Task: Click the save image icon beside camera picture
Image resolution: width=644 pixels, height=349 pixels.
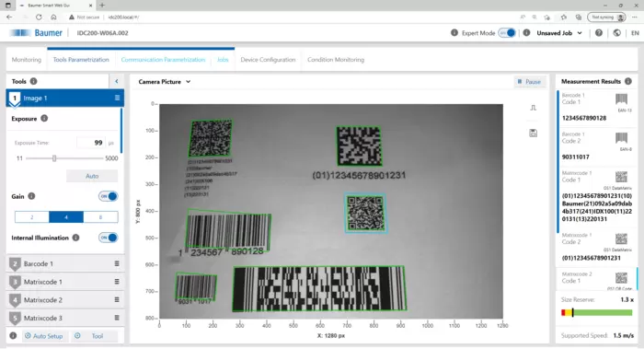Action: tap(533, 134)
